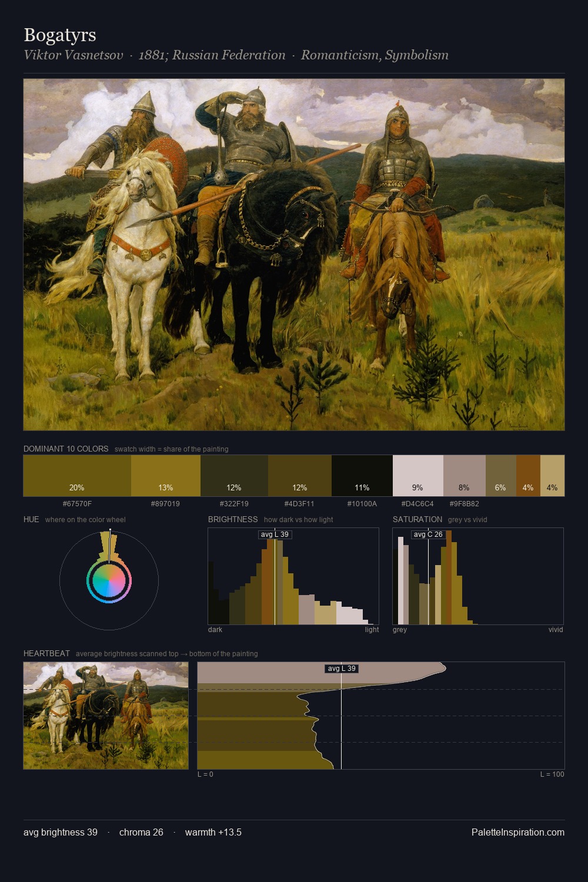This screenshot has width=588, height=882.
Task: Choose the 4% tan swatch at the strip's end
Action: point(552,476)
